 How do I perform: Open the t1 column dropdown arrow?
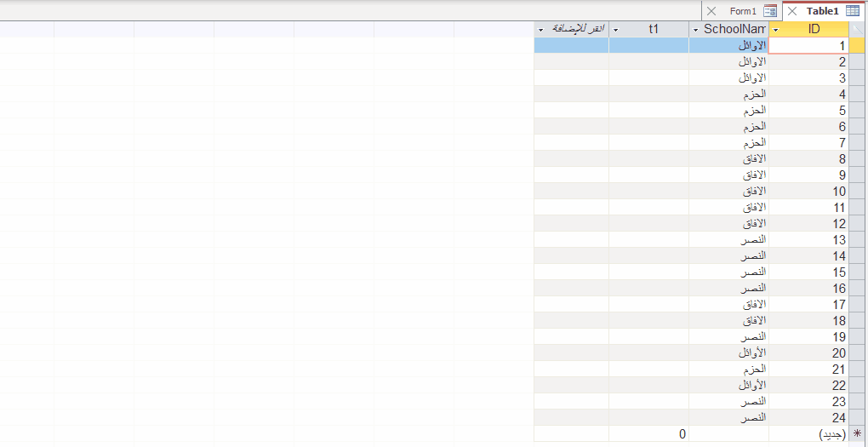615,30
